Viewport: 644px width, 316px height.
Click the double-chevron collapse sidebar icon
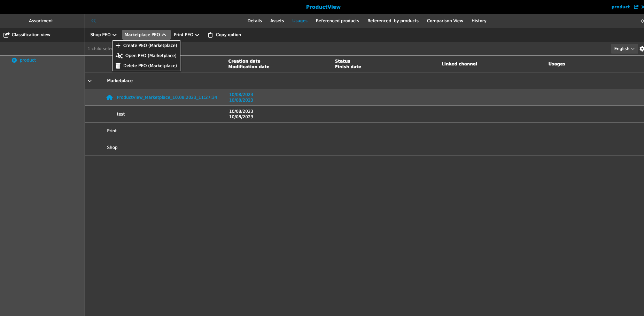pos(93,21)
